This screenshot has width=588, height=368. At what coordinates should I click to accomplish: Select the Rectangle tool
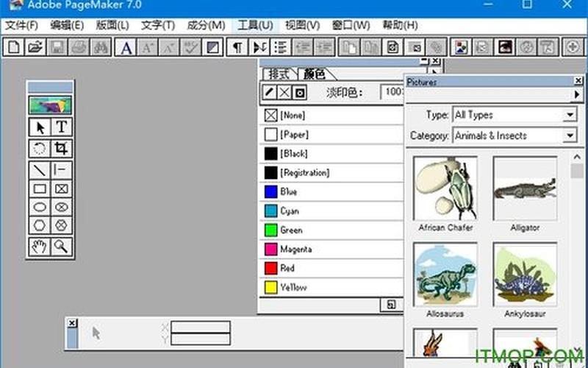click(40, 188)
